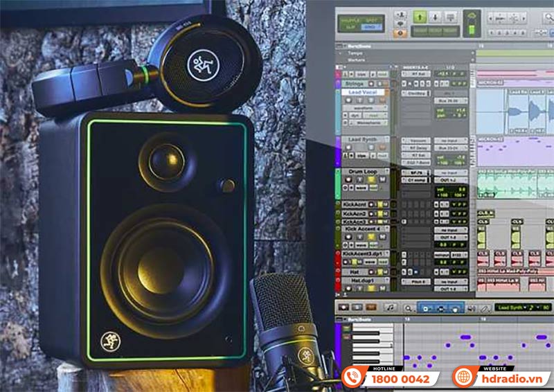The image size is (554, 392).
Task: Select the Kick Accent 4 track
Action: [x=365, y=229]
